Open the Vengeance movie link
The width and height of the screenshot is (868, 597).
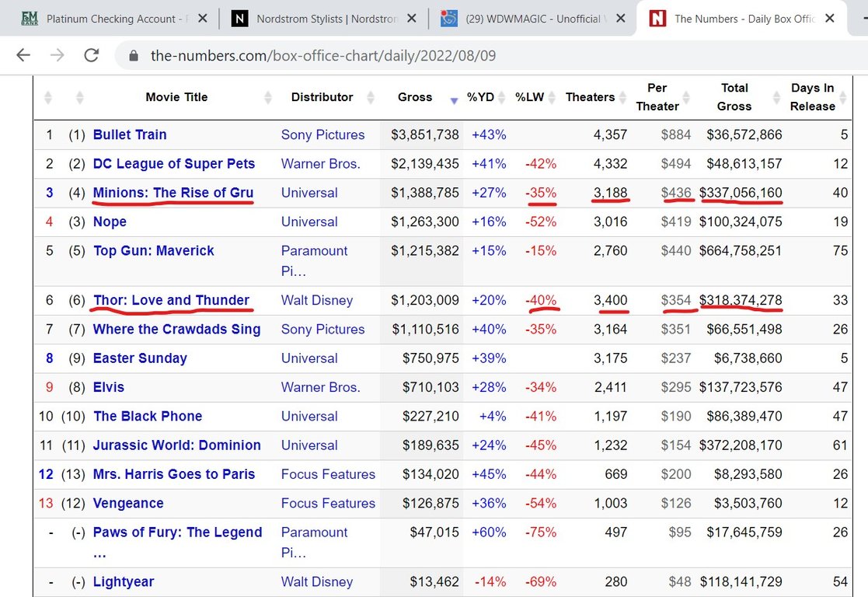point(128,504)
